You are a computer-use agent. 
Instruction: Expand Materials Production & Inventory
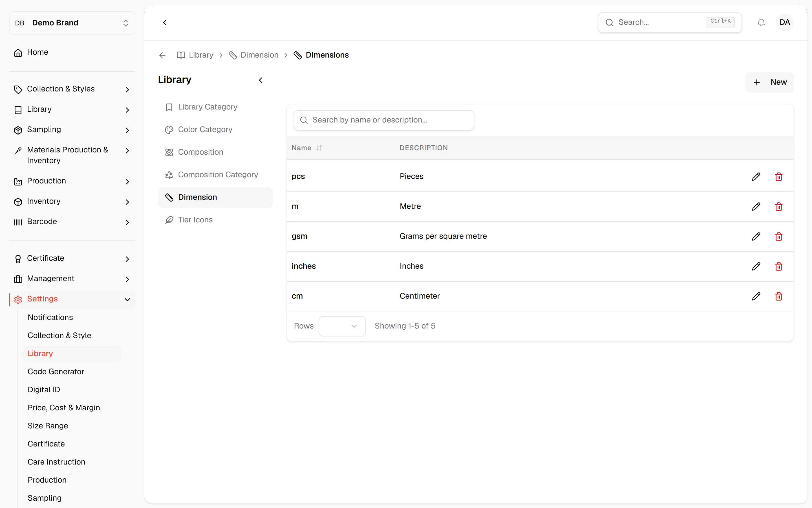(x=72, y=155)
